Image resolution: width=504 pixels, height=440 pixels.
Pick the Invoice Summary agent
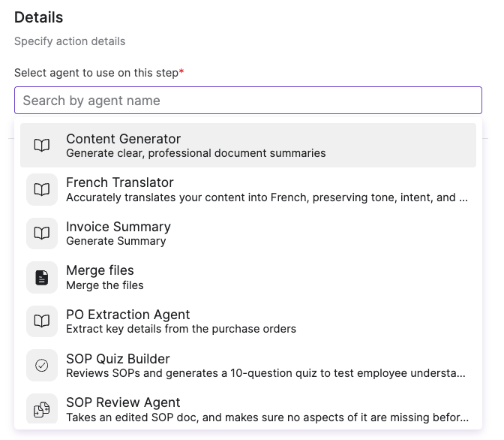[x=247, y=233]
